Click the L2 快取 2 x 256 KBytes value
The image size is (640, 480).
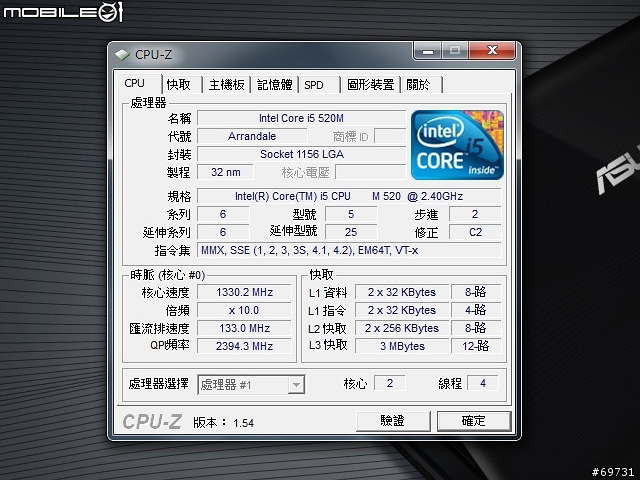tap(402, 328)
